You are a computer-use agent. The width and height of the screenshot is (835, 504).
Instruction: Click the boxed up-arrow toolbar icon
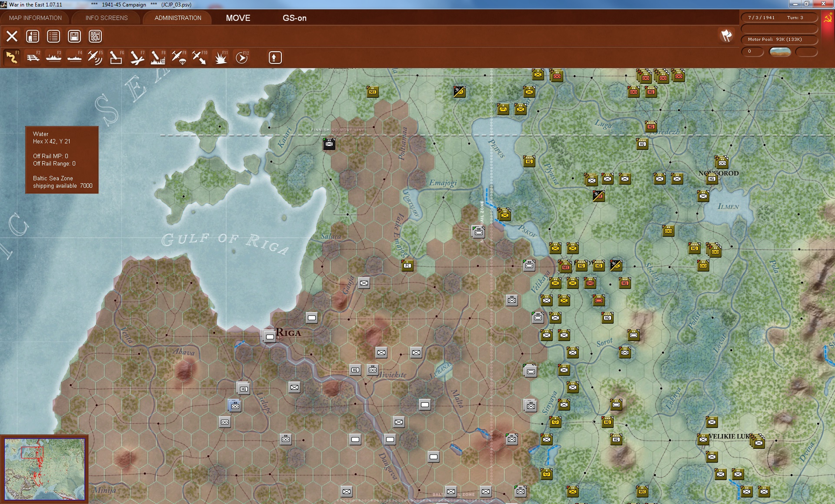tap(275, 57)
